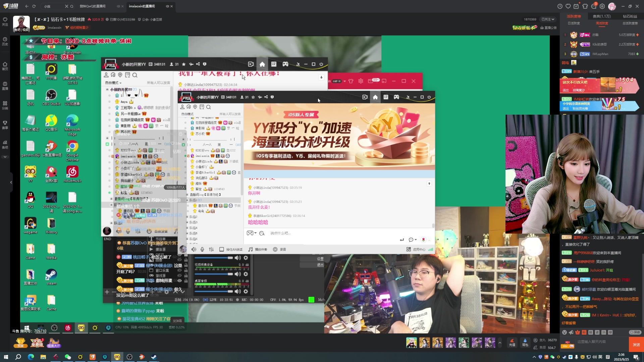This screenshot has height=362, width=644.
Task: Select the 日活跃度 sub-tab
Action: tap(574, 23)
